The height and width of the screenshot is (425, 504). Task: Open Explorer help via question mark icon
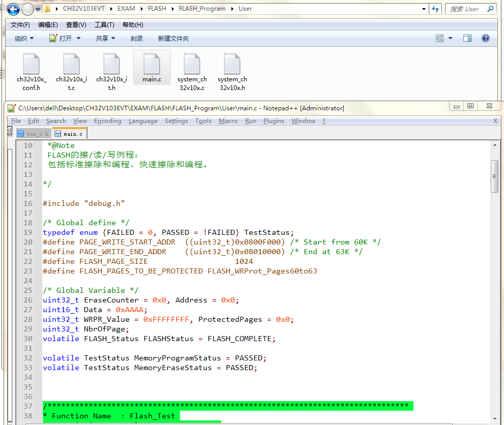click(485, 38)
